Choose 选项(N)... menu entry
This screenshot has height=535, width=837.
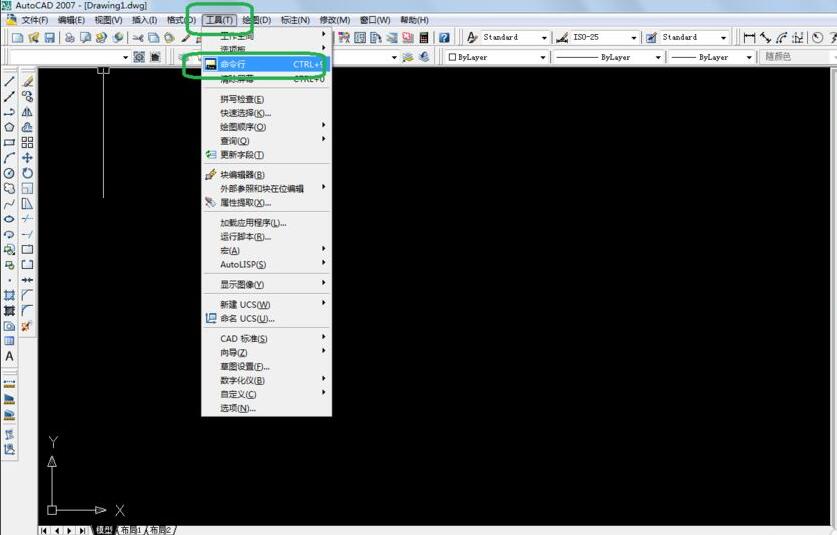coord(266,408)
